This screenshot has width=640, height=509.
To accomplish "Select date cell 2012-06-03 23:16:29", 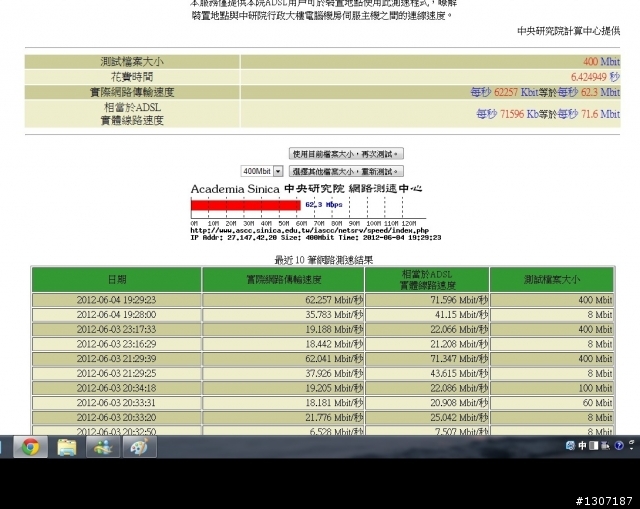I will pyautogui.click(x=117, y=344).
